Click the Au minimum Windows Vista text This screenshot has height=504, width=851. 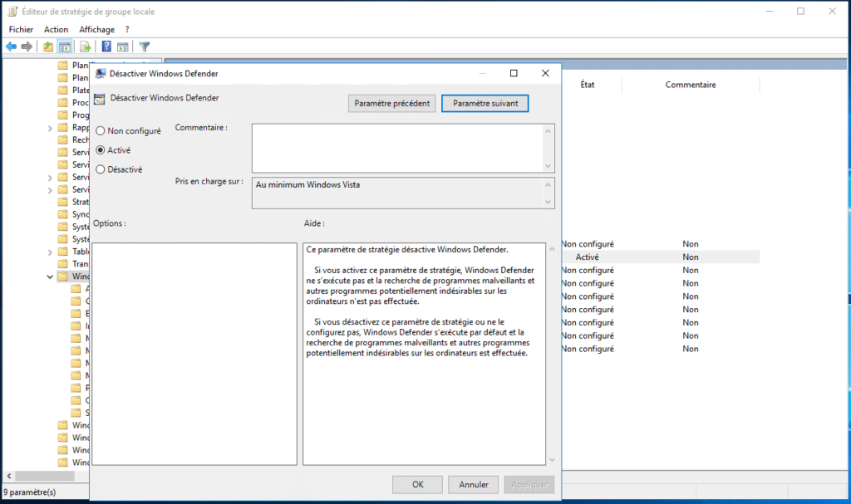coord(307,185)
